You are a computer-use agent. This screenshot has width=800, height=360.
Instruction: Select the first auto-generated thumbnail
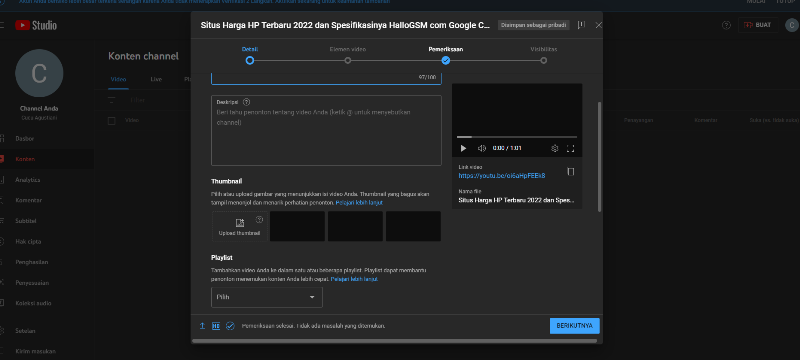297,226
